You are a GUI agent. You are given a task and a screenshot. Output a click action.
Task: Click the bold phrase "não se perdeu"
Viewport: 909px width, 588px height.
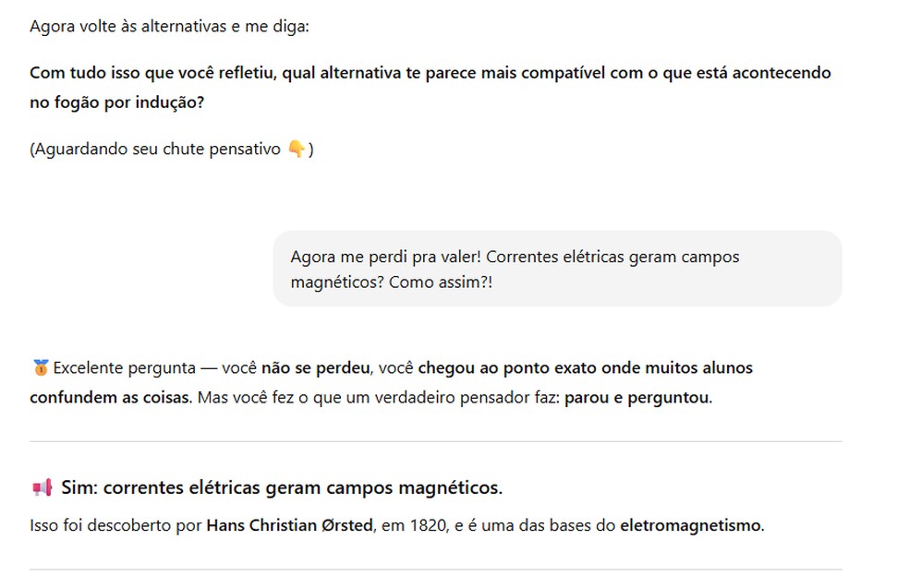coord(314,368)
